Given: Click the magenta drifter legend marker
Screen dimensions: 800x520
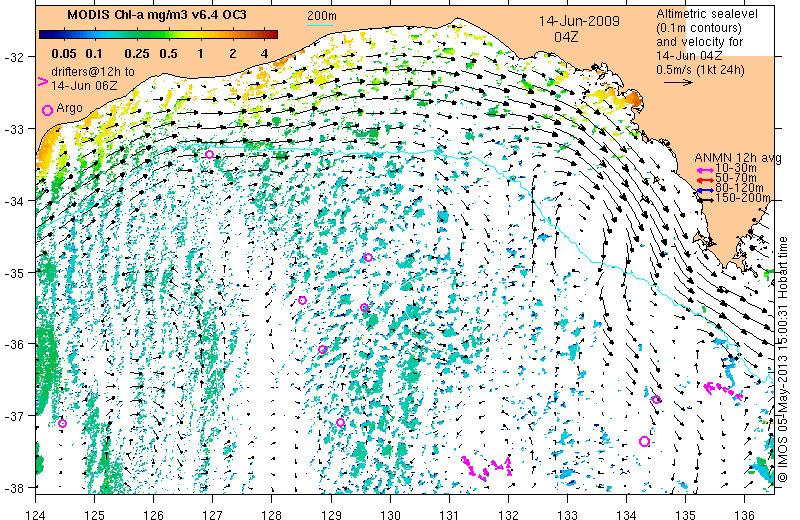Looking at the screenshot, I should (43, 81).
